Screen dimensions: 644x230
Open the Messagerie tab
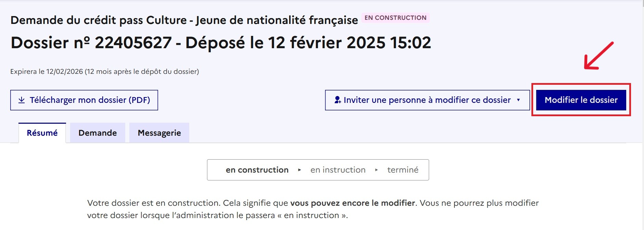[x=159, y=133]
